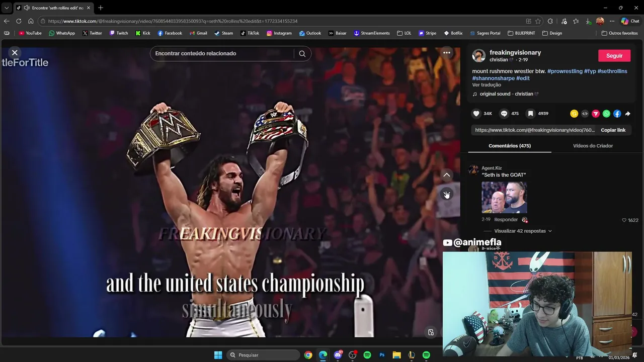The width and height of the screenshot is (644, 362).
Task: Click the yellow repost share icon
Action: (574, 114)
